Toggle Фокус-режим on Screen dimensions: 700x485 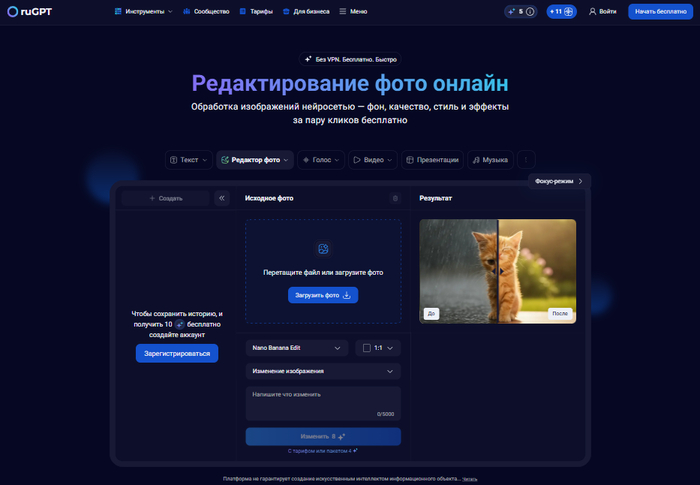coord(558,181)
